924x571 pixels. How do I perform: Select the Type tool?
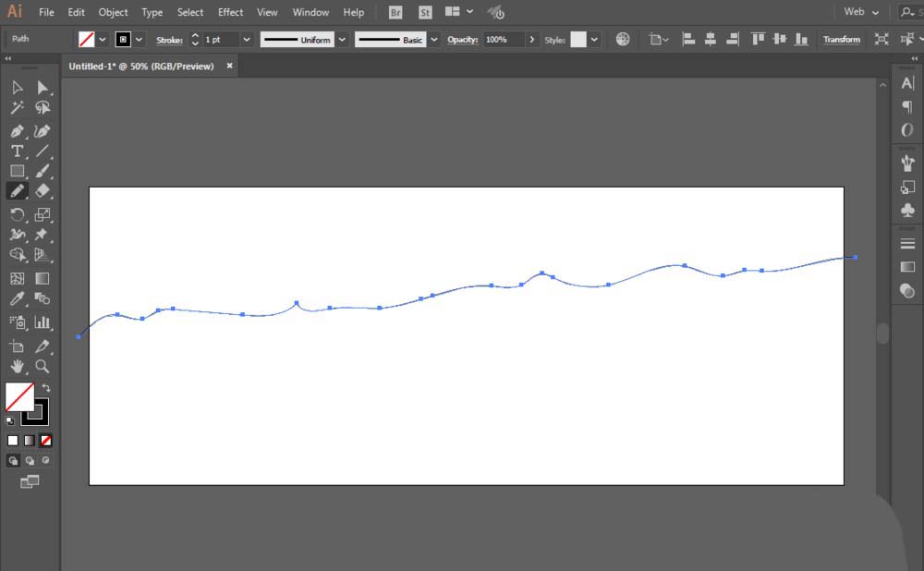point(17,151)
